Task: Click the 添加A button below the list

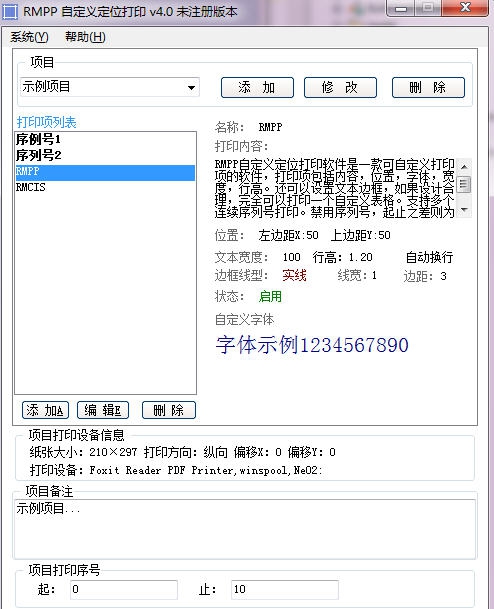Action: pyautogui.click(x=45, y=410)
